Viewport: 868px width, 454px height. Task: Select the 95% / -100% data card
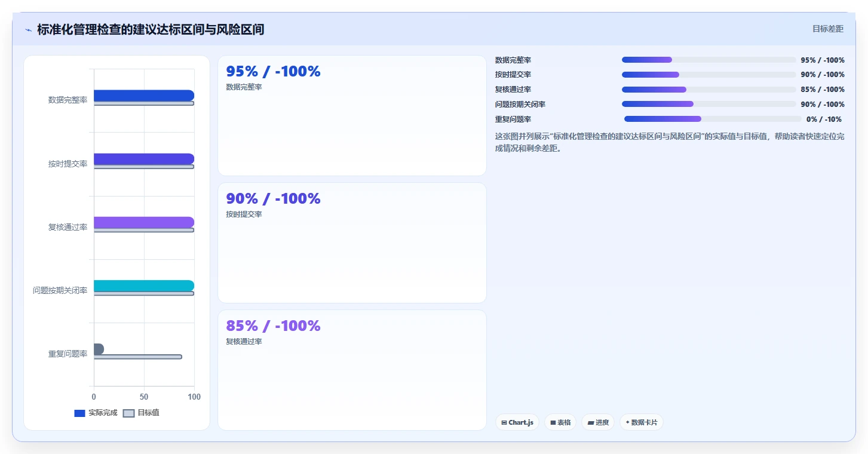coord(352,115)
